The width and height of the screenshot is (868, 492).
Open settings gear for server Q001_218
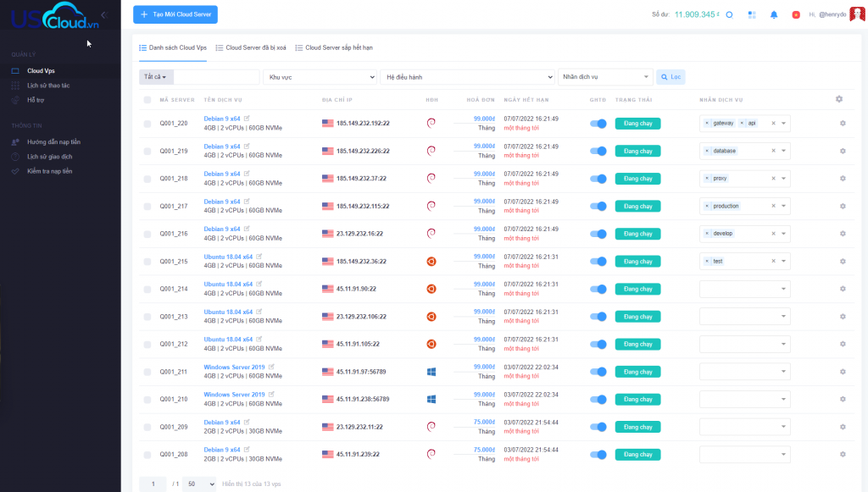pyautogui.click(x=843, y=179)
